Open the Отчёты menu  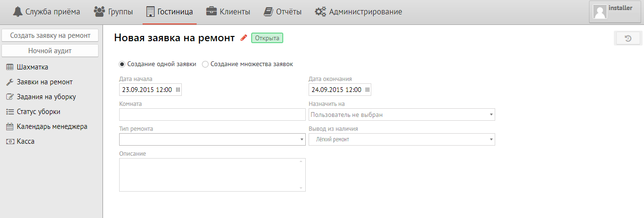[283, 12]
